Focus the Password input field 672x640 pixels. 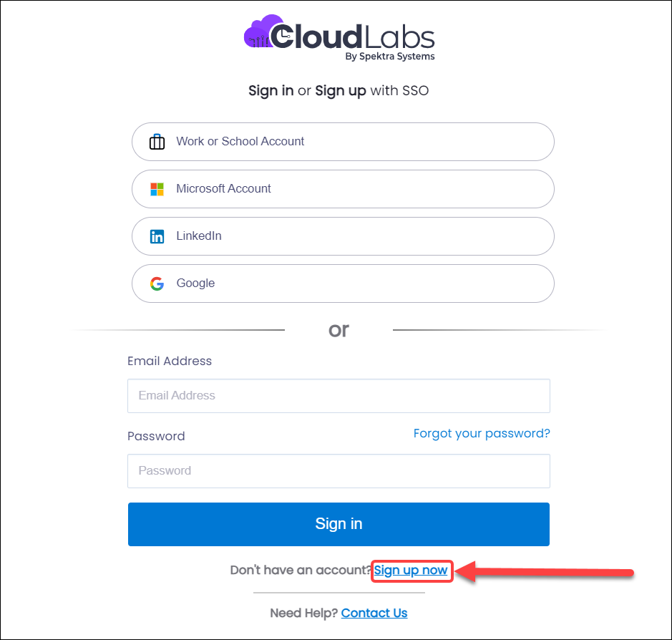(339, 471)
